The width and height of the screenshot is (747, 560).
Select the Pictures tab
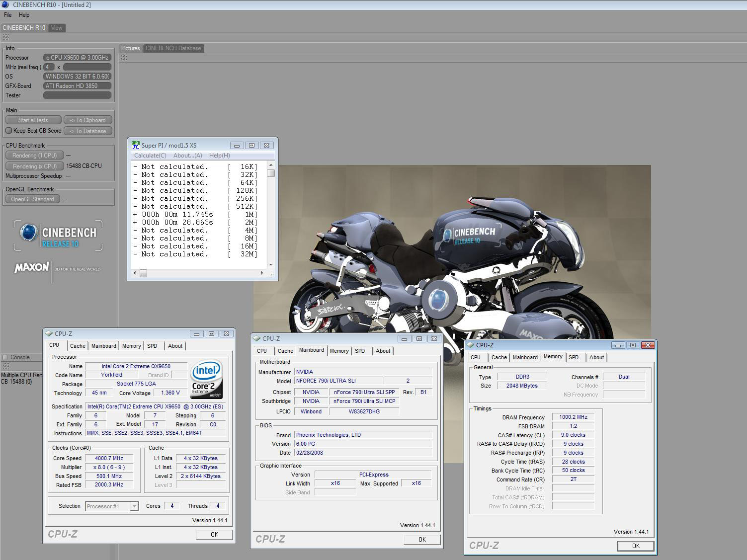point(131,48)
